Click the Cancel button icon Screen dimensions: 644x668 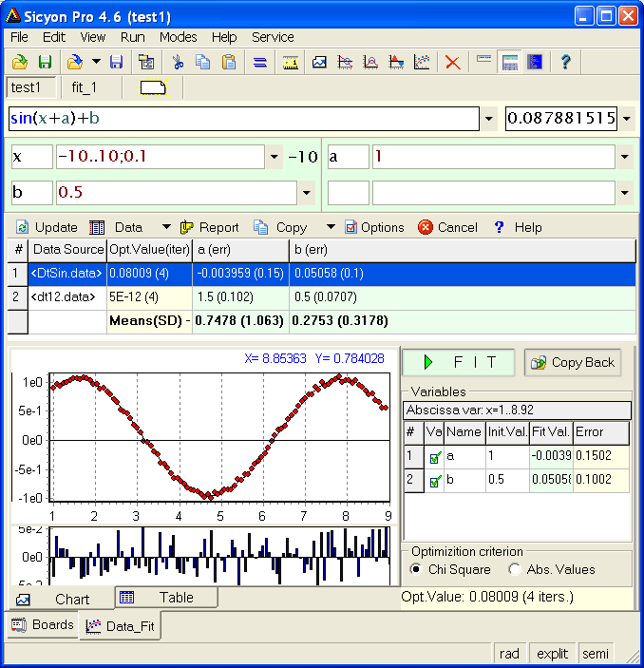(x=426, y=227)
